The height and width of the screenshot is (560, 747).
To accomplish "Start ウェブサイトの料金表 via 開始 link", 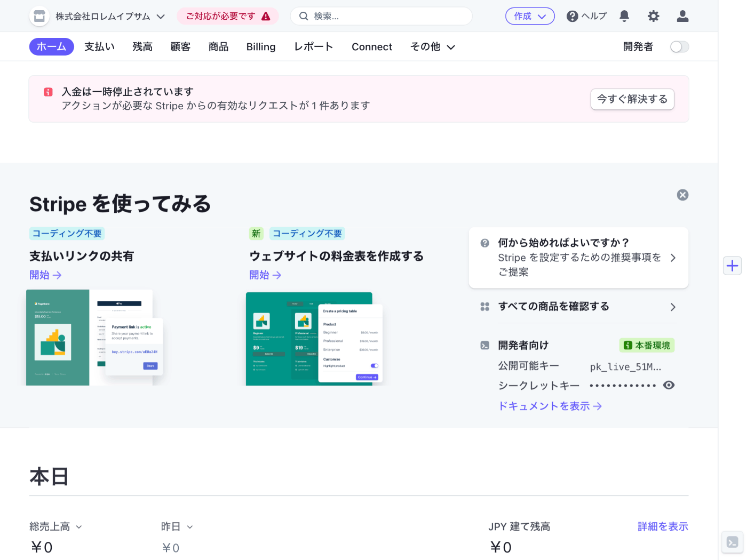I will coord(265,275).
